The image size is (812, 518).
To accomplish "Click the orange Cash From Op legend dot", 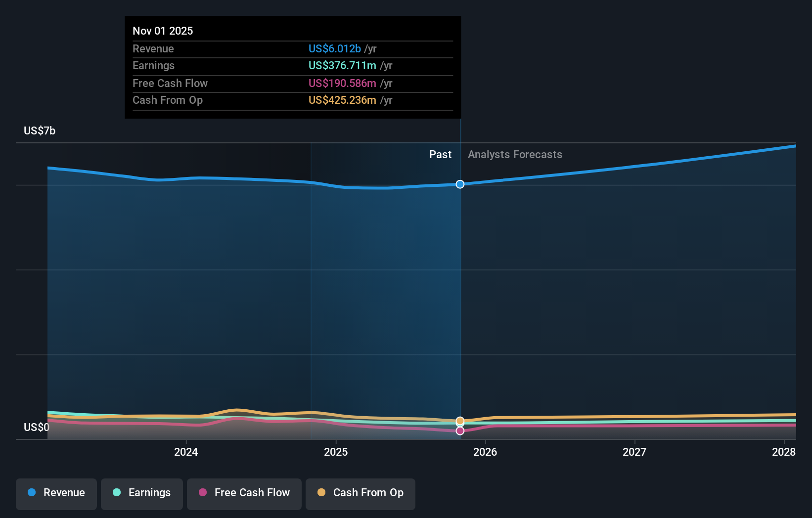I will coord(321,493).
